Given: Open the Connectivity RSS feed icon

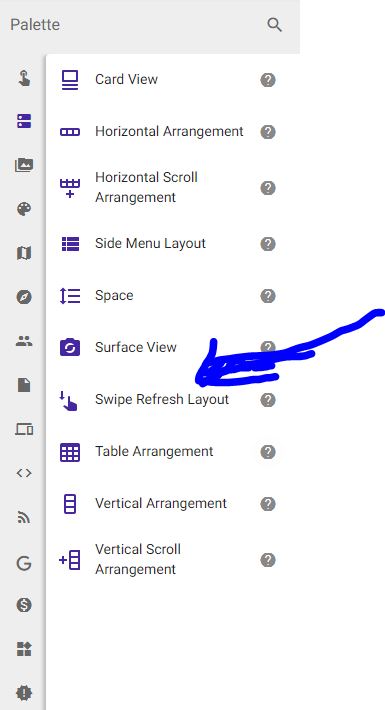Looking at the screenshot, I should coord(24,517).
